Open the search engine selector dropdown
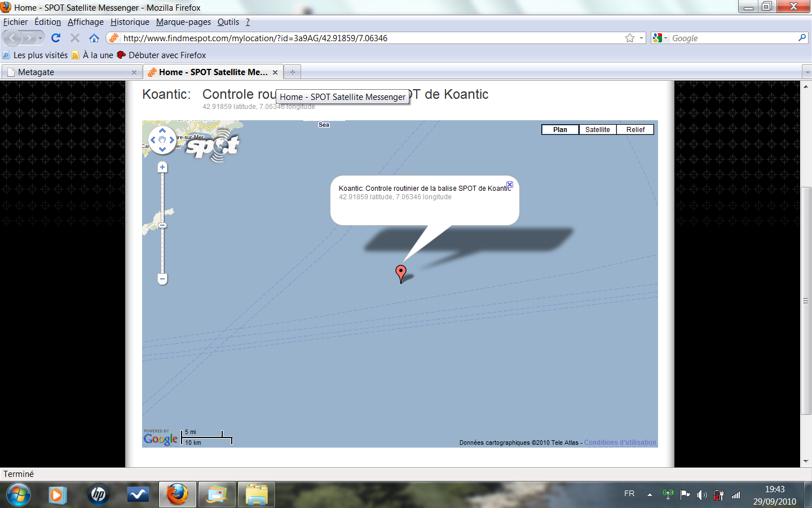This screenshot has width=812, height=508. pyautogui.click(x=660, y=38)
